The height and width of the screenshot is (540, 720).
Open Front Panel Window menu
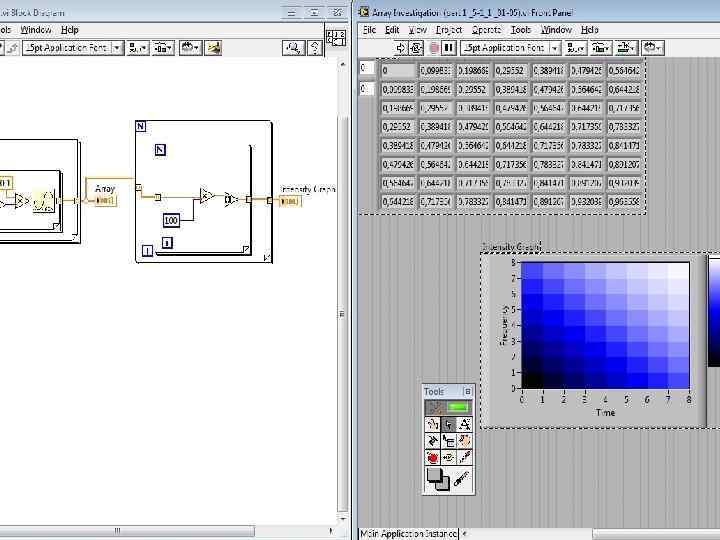click(556, 30)
